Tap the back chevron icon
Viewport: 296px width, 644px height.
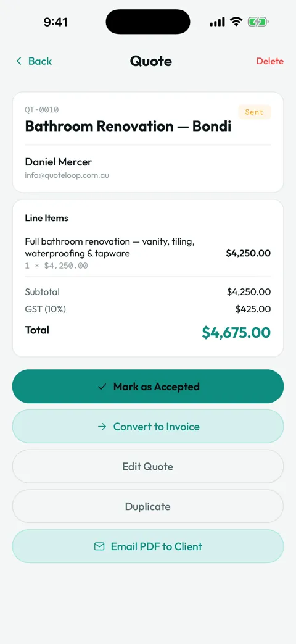tap(18, 61)
